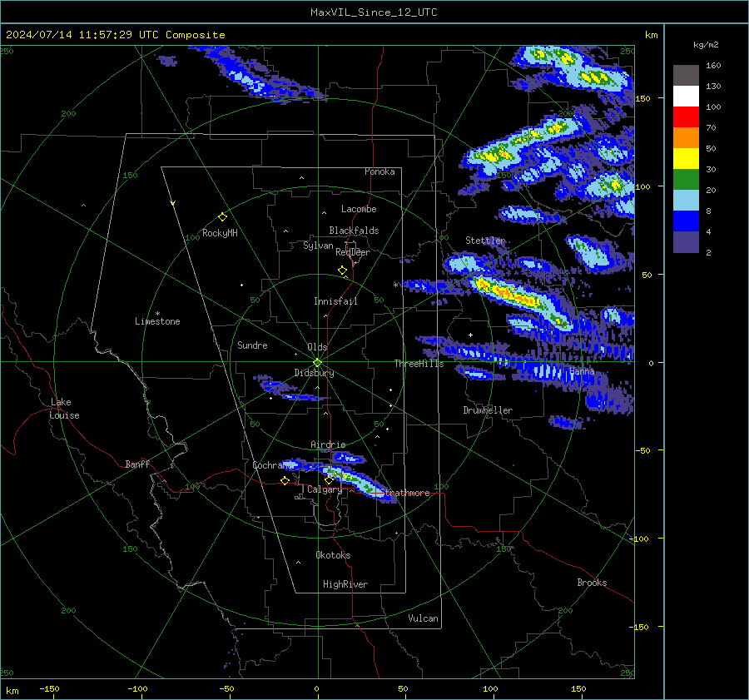Click the yellow diamond marker near Cochrane
Screen dimensions: 749x700
[285, 480]
